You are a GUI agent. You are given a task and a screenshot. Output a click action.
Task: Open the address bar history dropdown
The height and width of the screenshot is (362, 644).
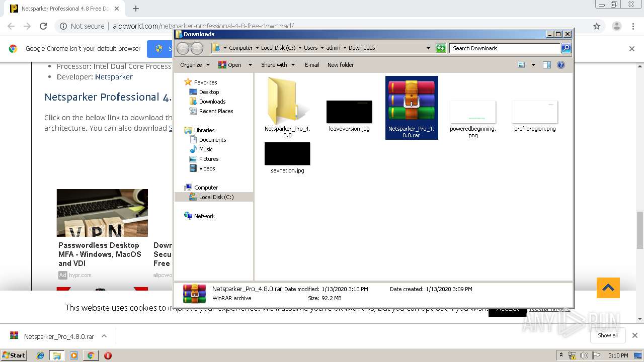tap(428, 48)
